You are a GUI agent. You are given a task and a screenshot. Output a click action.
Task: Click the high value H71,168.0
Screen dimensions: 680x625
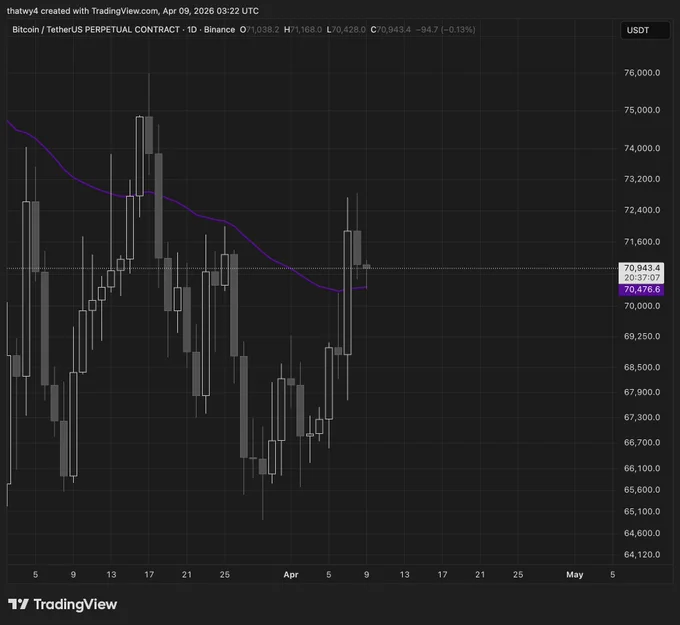click(303, 29)
